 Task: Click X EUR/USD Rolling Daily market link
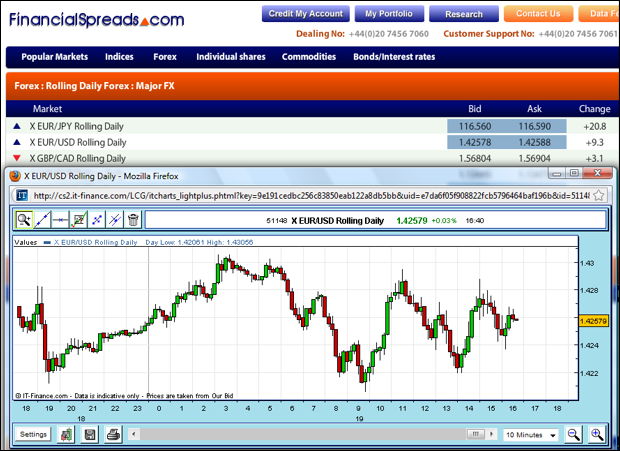78,142
